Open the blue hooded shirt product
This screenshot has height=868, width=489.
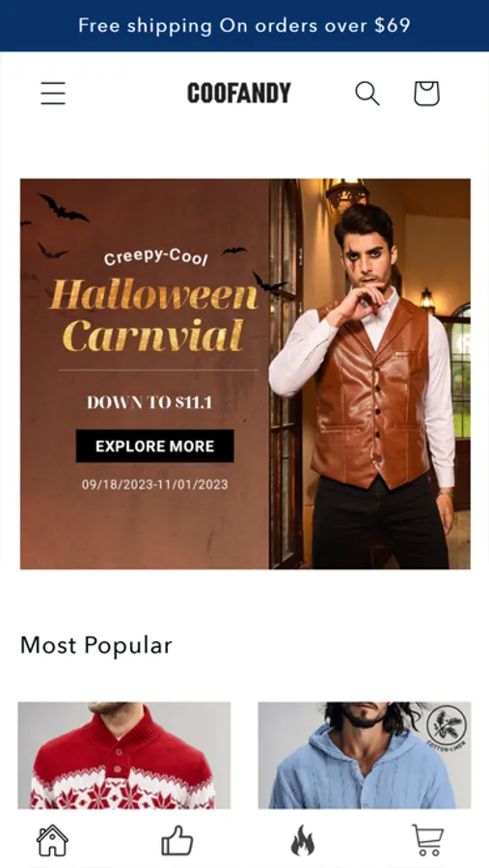pos(365,755)
